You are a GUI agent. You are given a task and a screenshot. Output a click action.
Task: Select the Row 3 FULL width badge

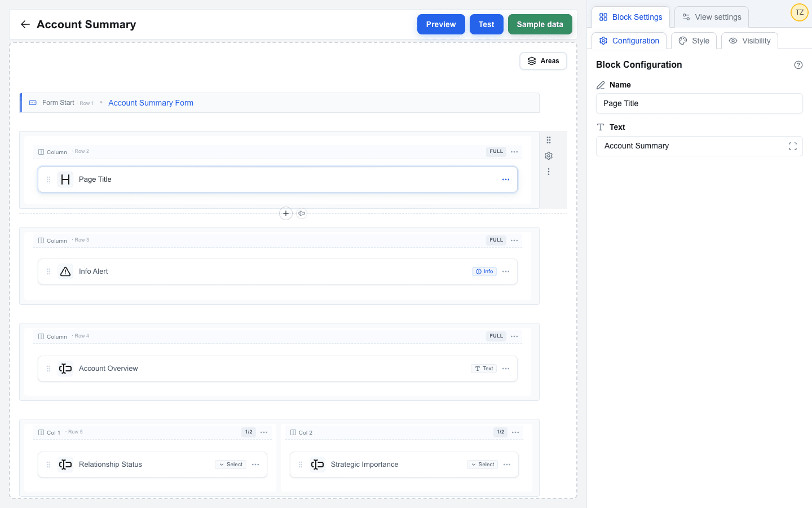click(x=496, y=240)
